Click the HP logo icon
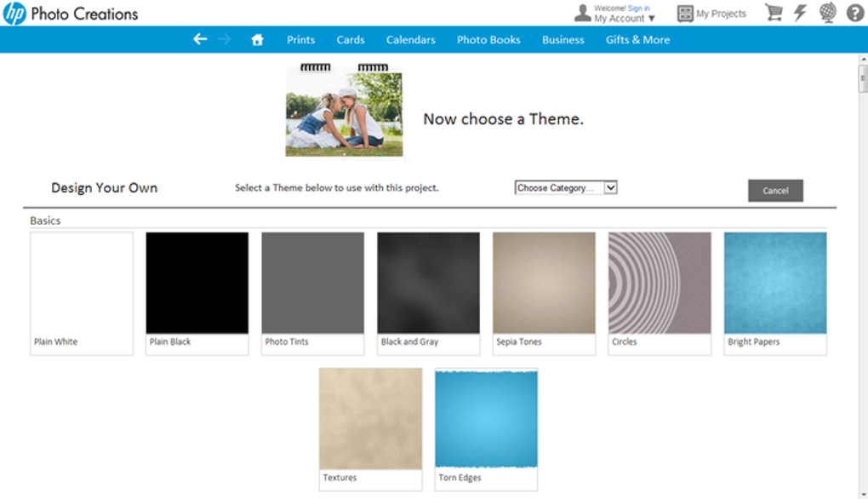This screenshot has height=499, width=868. (14, 14)
